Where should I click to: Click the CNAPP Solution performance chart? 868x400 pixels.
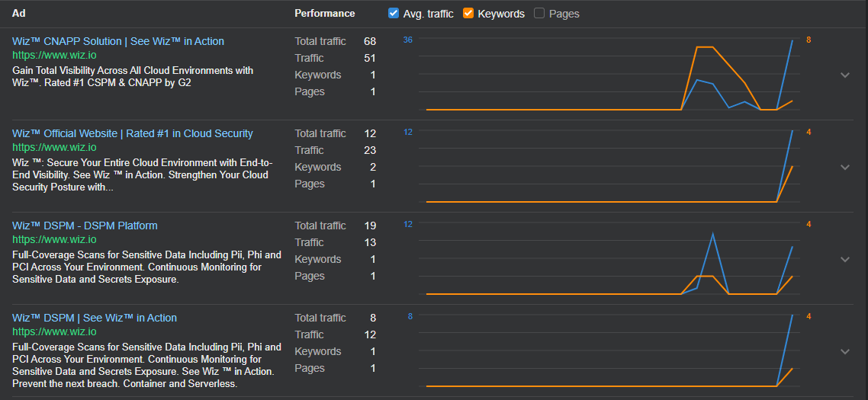[609, 75]
